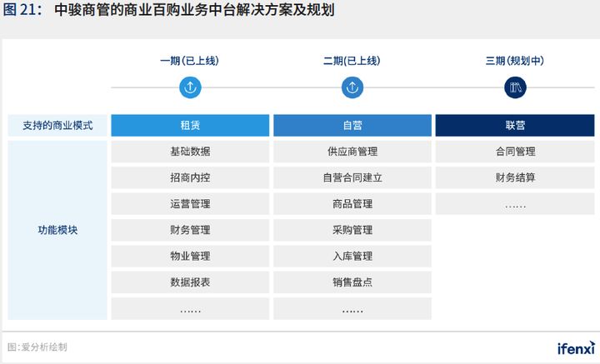Click the 供应商管理 cell
This screenshot has width=600, height=364.
click(x=352, y=152)
